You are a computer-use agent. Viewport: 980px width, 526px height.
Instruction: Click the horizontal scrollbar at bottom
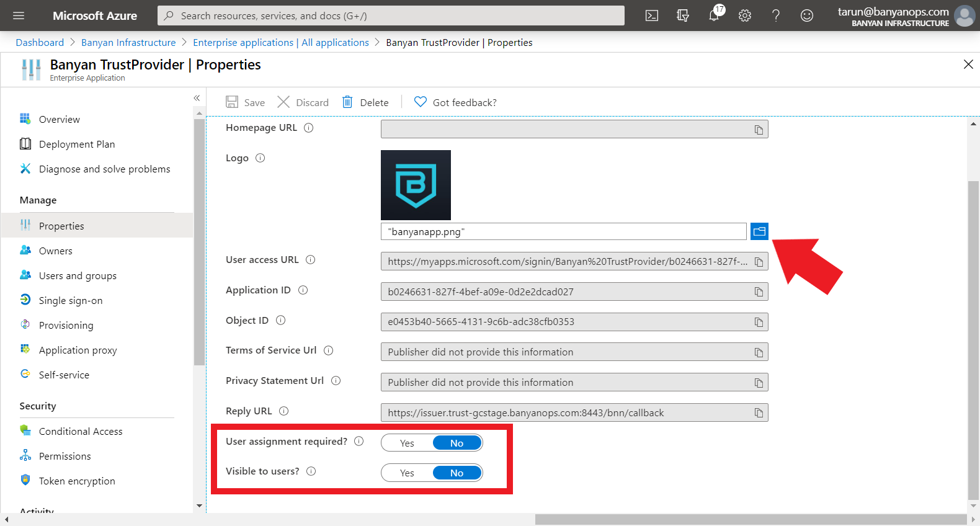751,519
